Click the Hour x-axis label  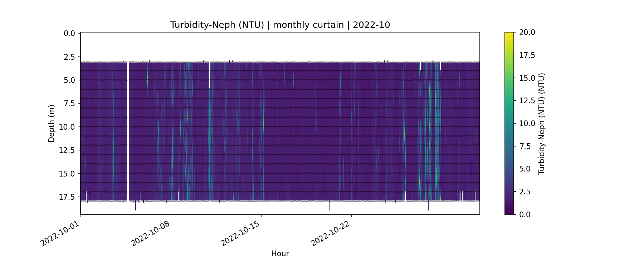280,254
